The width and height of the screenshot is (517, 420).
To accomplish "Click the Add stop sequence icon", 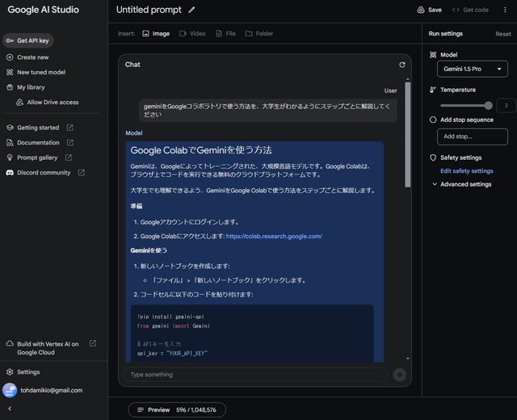I will pyautogui.click(x=433, y=120).
